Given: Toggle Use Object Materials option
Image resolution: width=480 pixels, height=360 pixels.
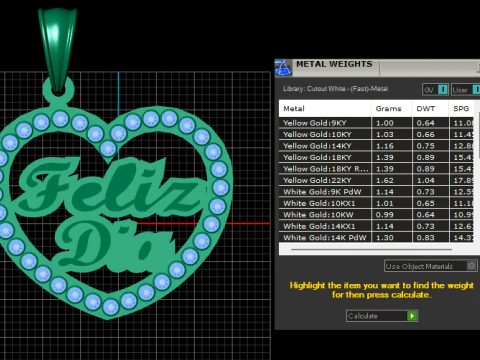Looking at the screenshot, I should (x=431, y=266).
